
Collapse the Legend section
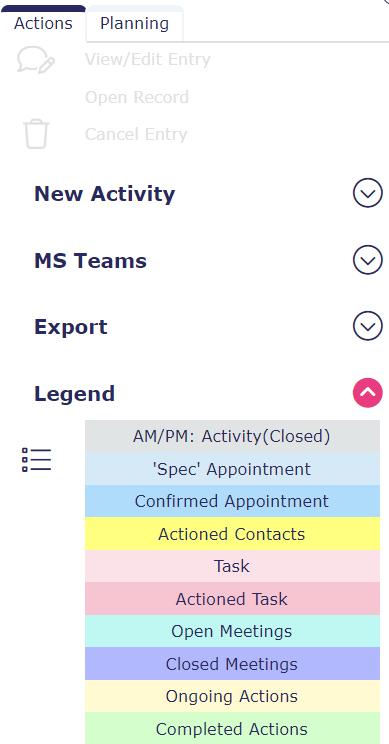click(x=368, y=393)
